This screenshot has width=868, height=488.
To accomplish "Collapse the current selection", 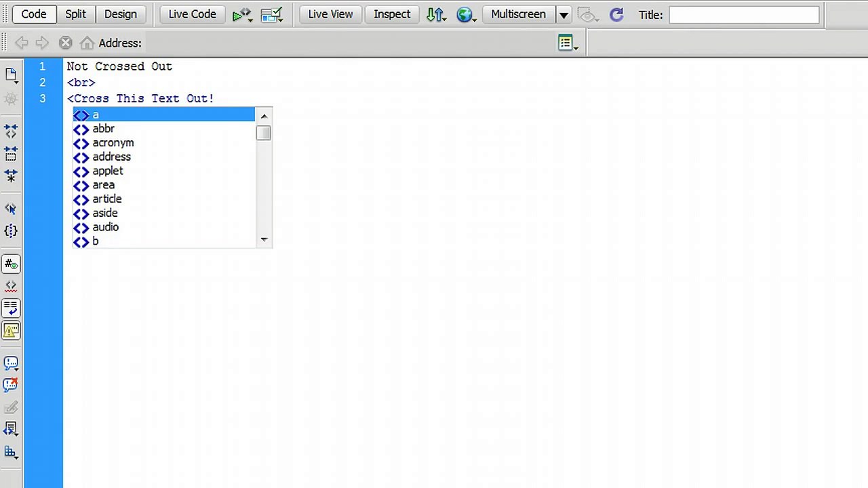I will 11,154.
